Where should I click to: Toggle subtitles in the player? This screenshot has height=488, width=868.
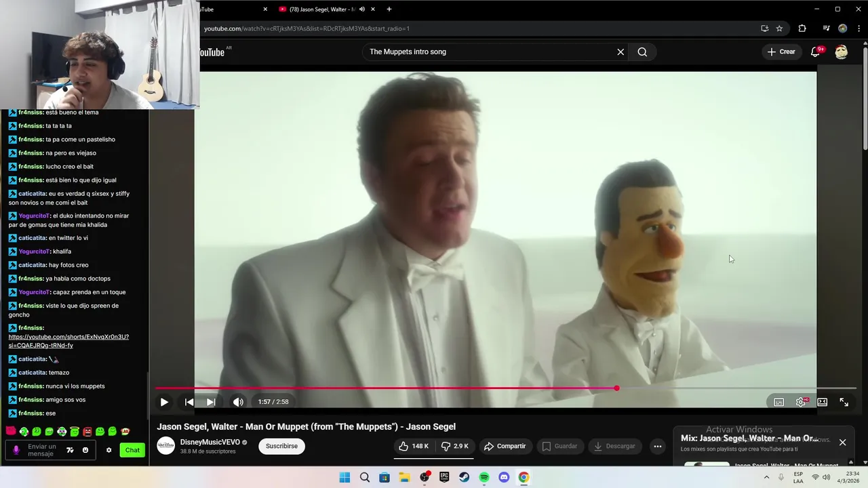[779, 402]
